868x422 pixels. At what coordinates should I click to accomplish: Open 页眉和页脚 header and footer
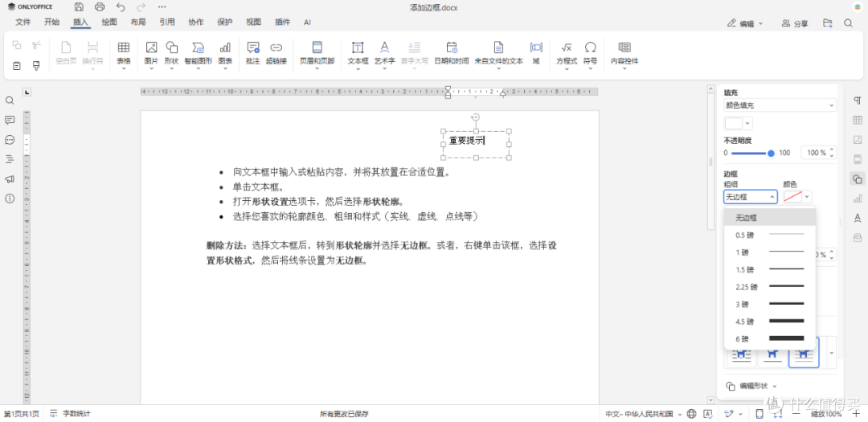click(x=317, y=55)
